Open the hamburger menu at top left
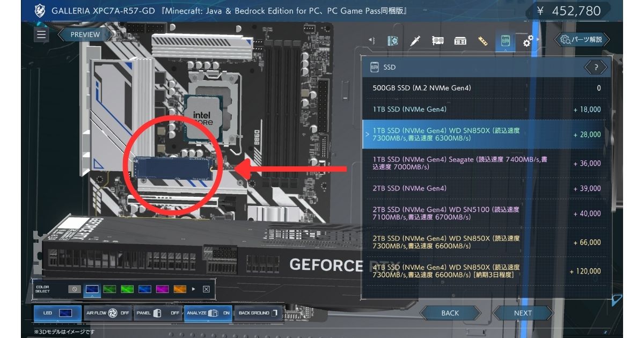 tap(40, 34)
